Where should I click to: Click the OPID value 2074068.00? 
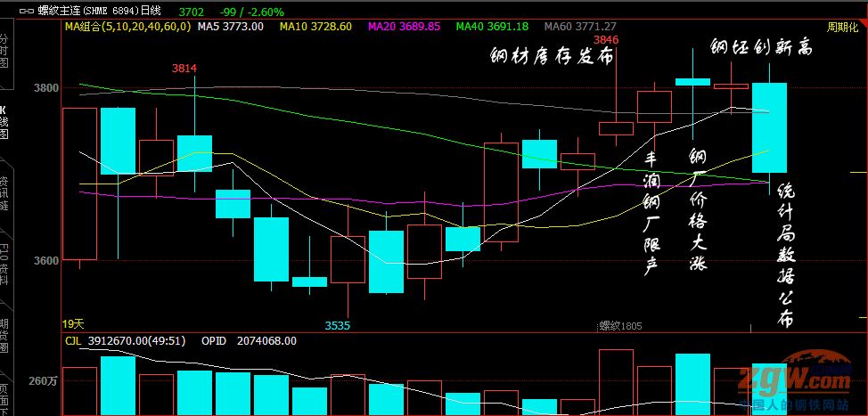point(266,341)
